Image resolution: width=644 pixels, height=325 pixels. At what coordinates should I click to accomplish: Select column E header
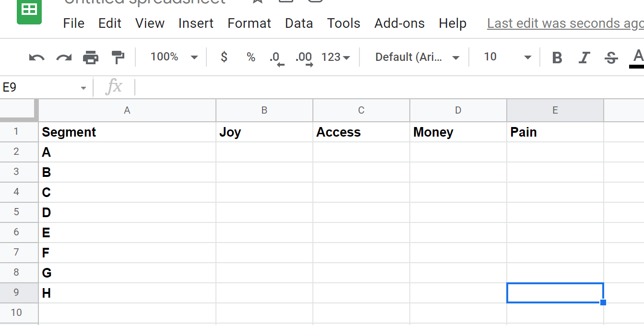coord(555,110)
